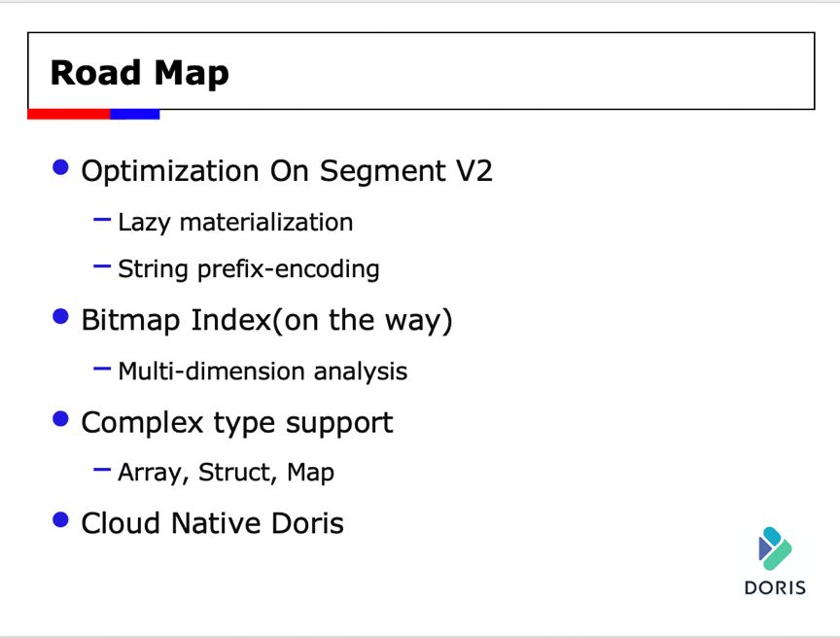Click the DORIS text under the logo
The width and height of the screenshot is (840, 638).
(x=775, y=587)
